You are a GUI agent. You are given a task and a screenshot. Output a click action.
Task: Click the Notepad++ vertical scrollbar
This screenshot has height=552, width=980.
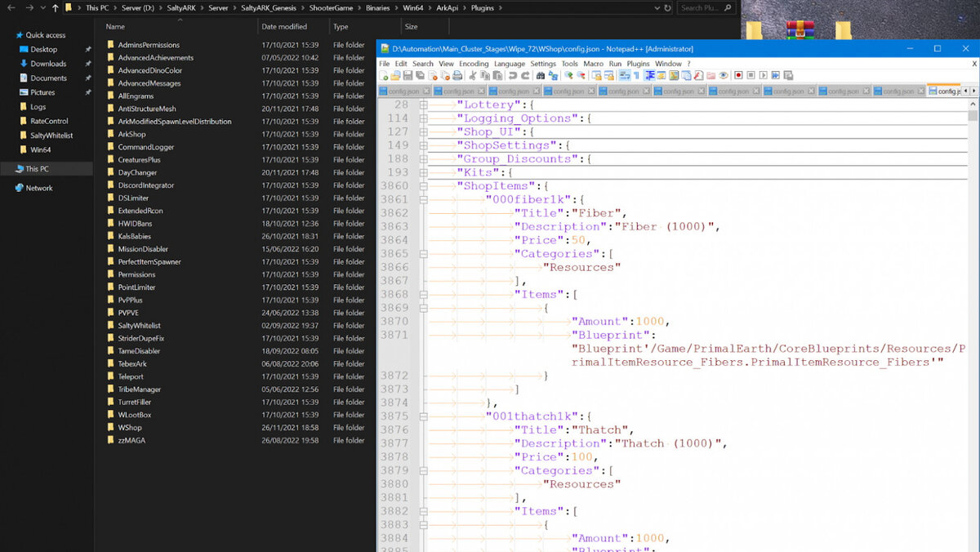973,327
